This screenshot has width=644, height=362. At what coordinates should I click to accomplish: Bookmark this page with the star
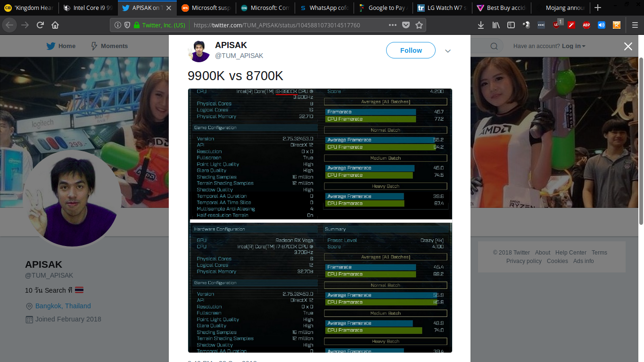[x=419, y=25]
